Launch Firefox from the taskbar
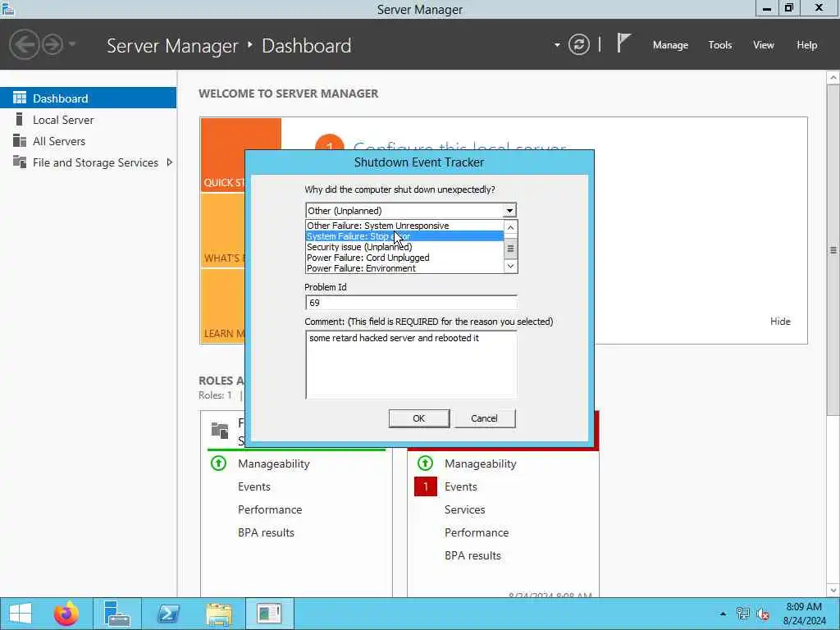 (x=66, y=614)
